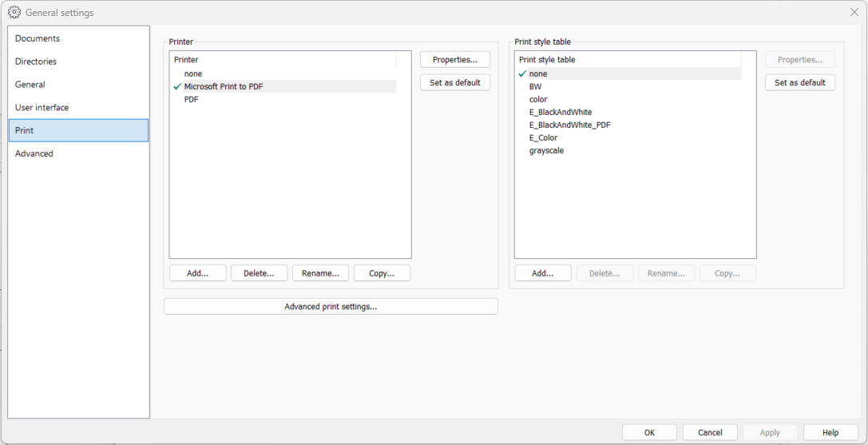Choose the E_BlackAndWhite_PDF print style
Image resolution: width=868 pixels, height=445 pixels.
click(x=569, y=125)
